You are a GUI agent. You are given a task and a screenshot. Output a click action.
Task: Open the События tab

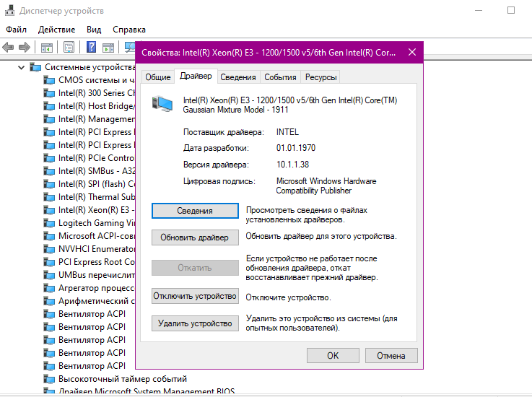(280, 77)
